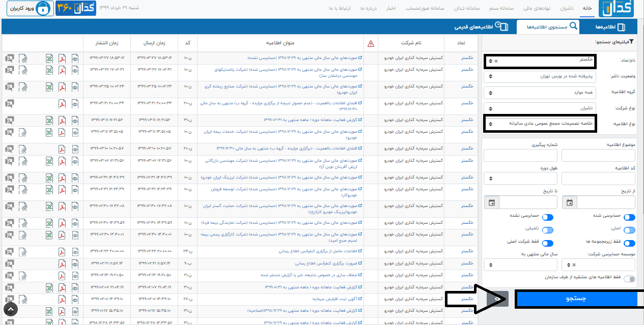Click eye view icon in the first row
644x325 pixels.
(x=75, y=58)
